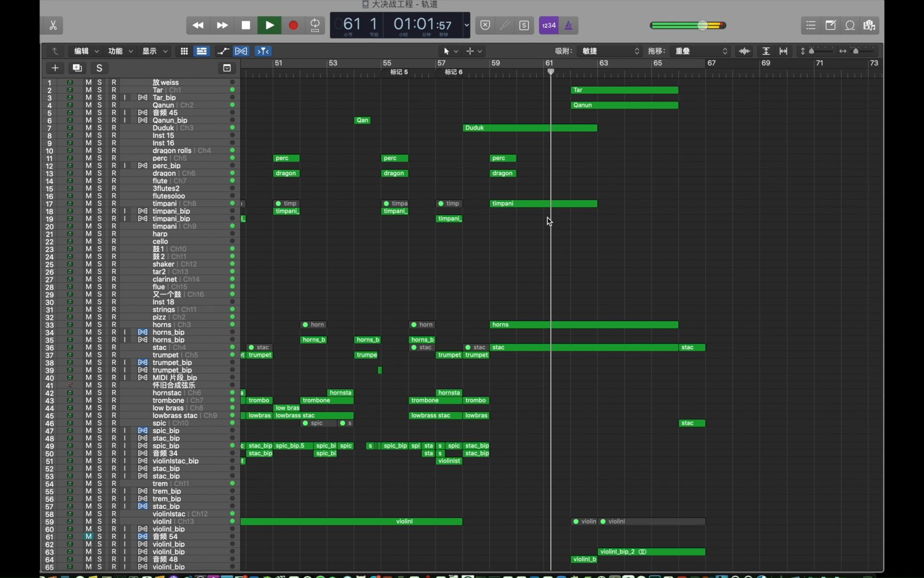Switch to the grid view icon
Viewport: 924px width, 578px height.
(184, 51)
